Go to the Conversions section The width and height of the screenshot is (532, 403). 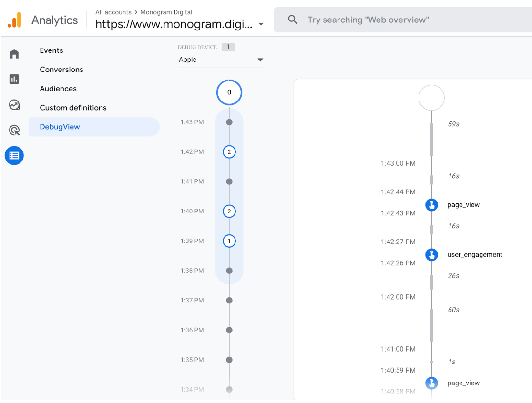(61, 70)
